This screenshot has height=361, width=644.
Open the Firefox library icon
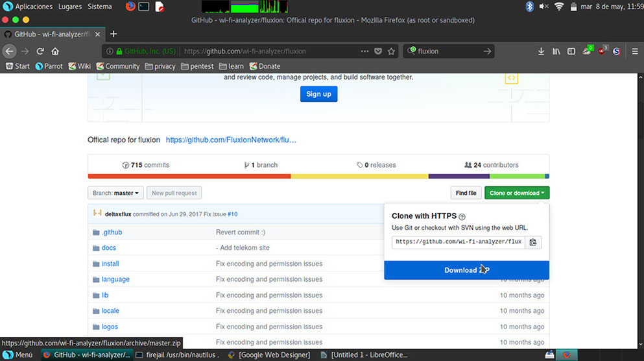[556, 51]
